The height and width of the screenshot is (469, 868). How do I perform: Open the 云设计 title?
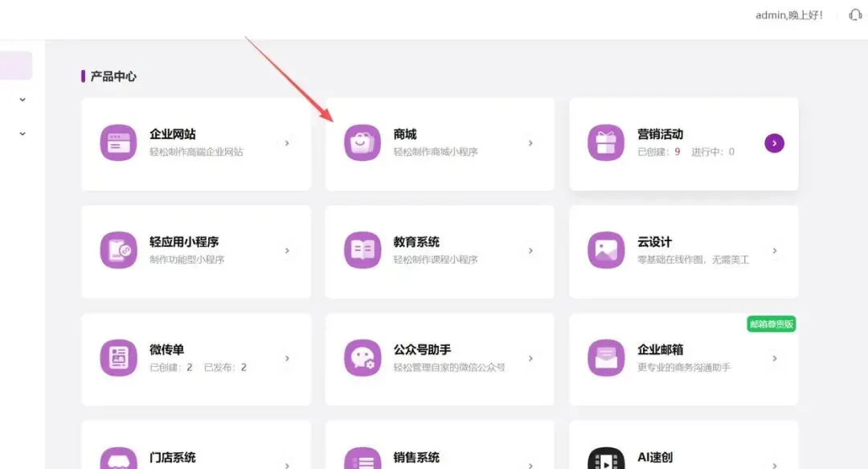655,241
